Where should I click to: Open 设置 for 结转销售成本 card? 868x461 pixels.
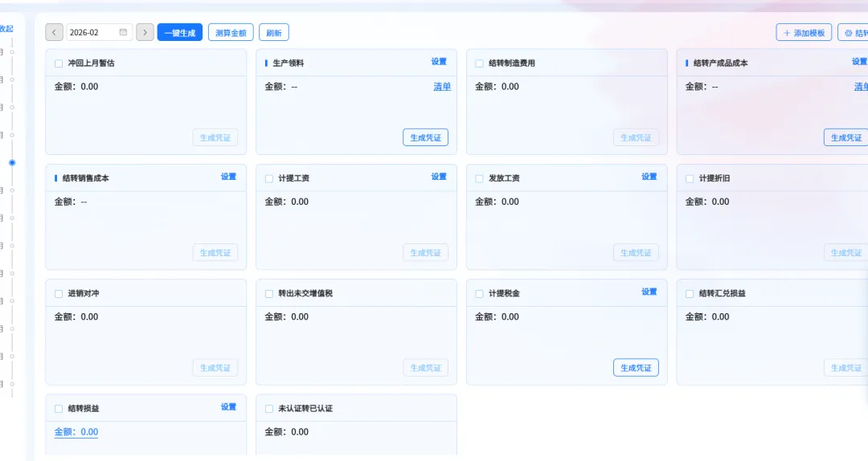click(228, 177)
